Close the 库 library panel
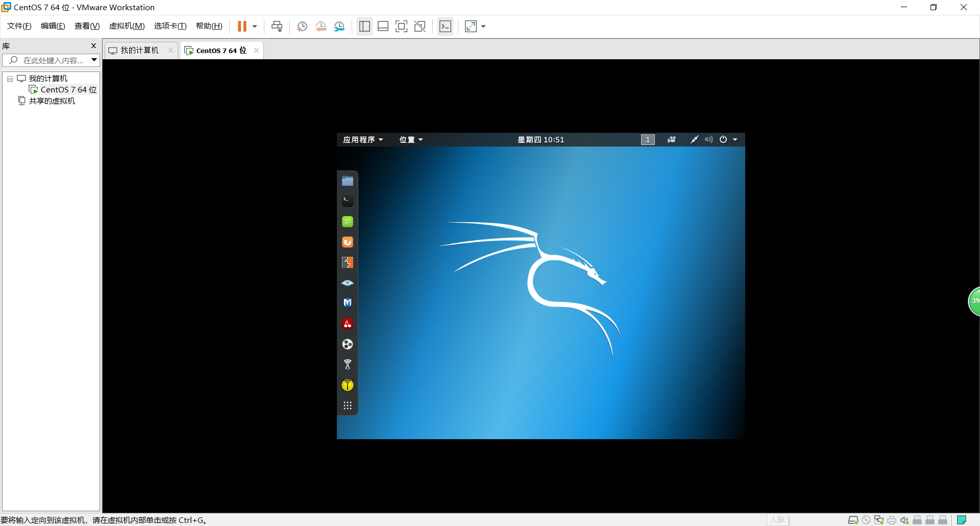980x526 pixels. pos(93,46)
